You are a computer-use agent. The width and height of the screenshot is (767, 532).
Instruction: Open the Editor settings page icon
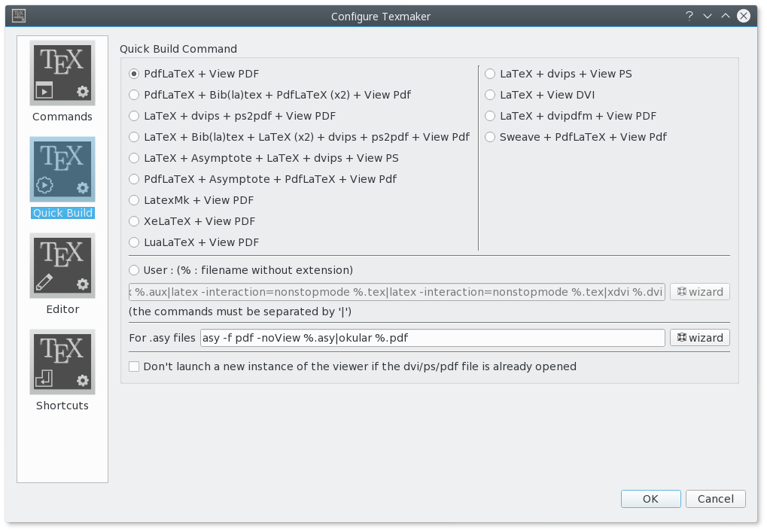tap(62, 266)
